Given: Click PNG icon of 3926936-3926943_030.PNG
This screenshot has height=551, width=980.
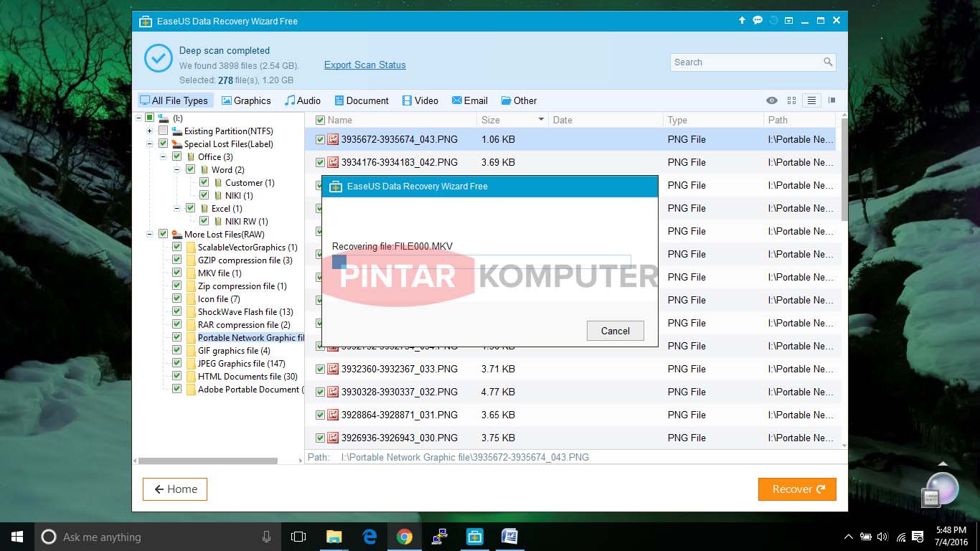Looking at the screenshot, I should [x=333, y=438].
